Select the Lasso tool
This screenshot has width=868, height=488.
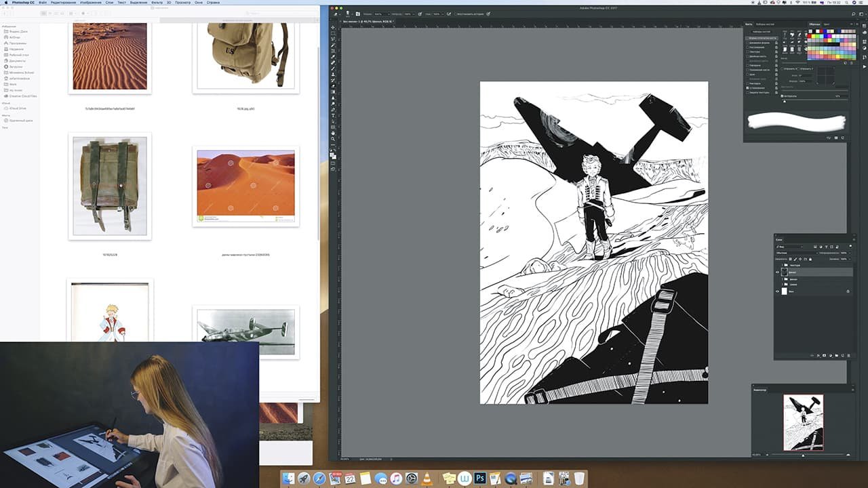tap(333, 39)
